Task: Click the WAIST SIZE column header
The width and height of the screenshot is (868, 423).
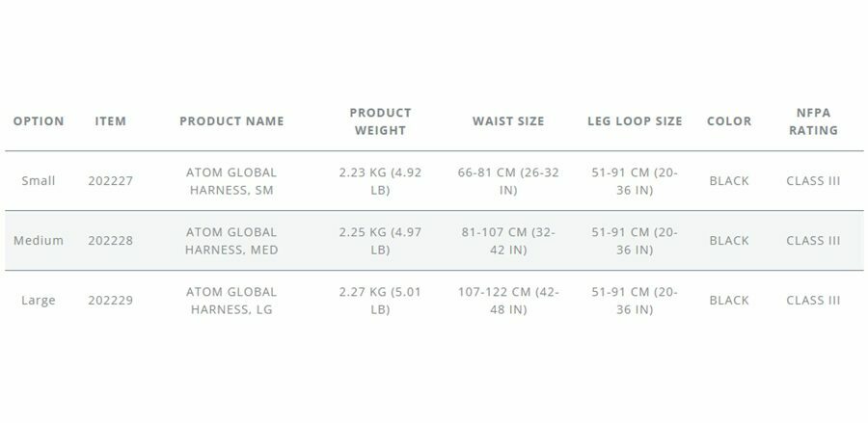Action: 508,121
